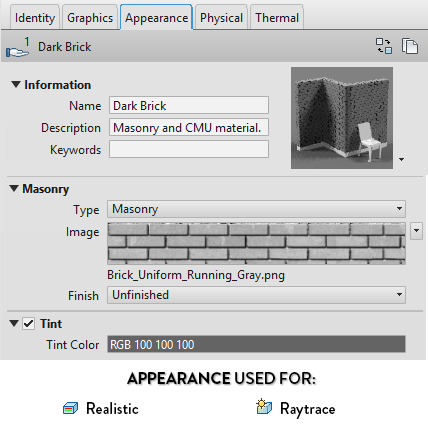Click the shared asset hand icon
Screen dimensions: 428x427
[17, 47]
